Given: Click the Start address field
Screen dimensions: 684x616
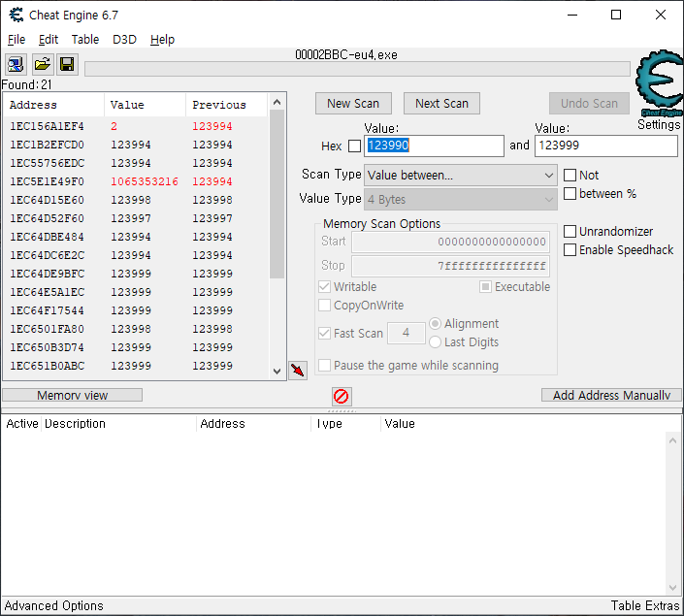Looking at the screenshot, I should click(450, 242).
